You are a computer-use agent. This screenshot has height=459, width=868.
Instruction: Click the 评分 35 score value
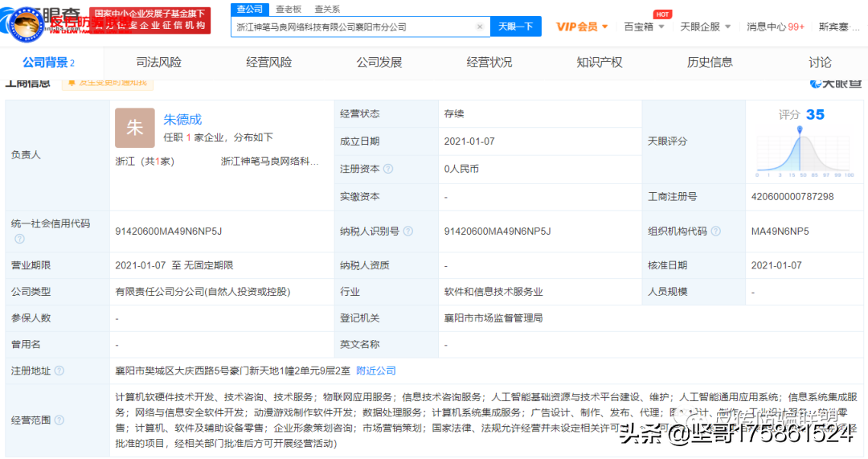816,115
